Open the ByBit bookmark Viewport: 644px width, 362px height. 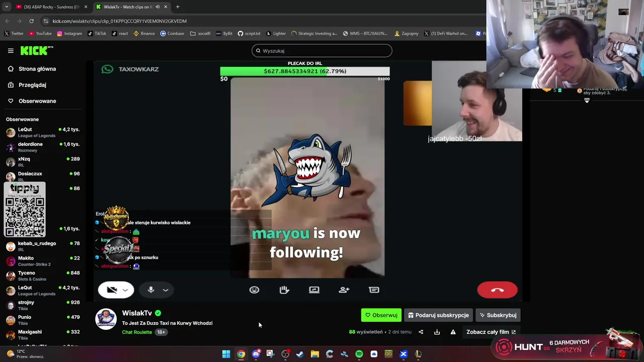[x=224, y=34]
